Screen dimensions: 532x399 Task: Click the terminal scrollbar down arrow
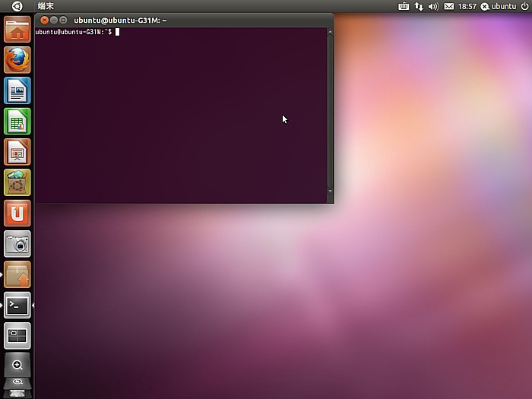coord(330,192)
